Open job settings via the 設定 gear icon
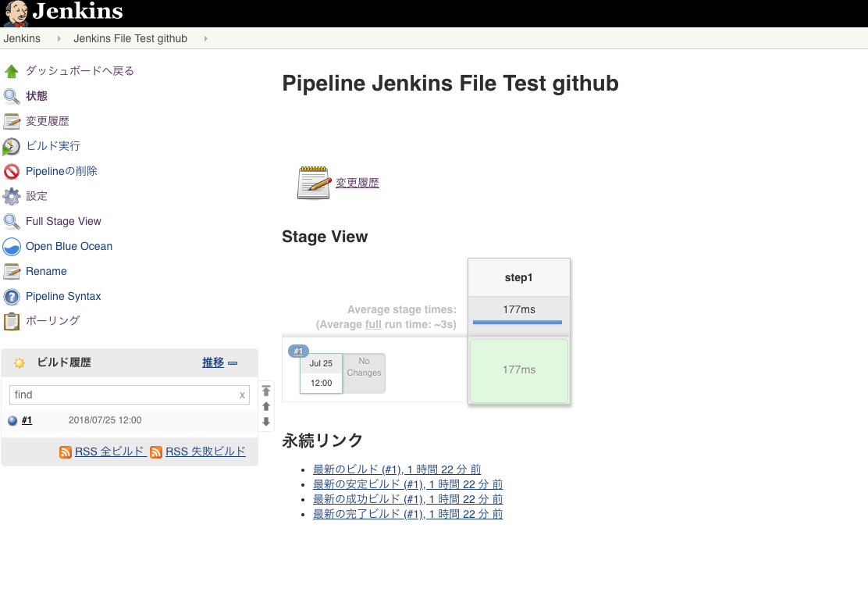 pos(14,196)
